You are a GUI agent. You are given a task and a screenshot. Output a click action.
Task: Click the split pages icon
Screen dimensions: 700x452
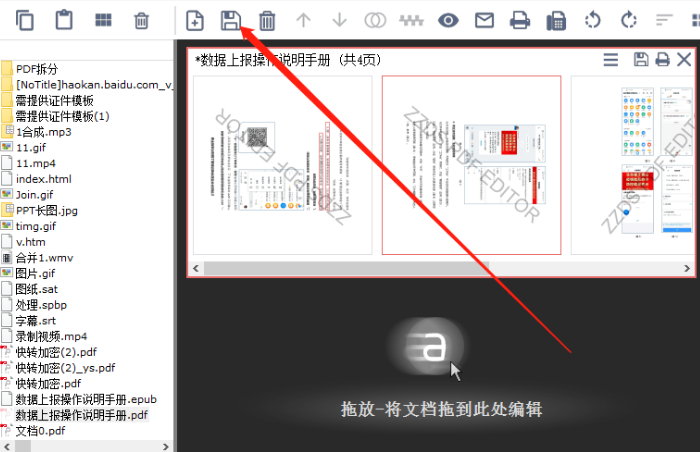coord(412,20)
